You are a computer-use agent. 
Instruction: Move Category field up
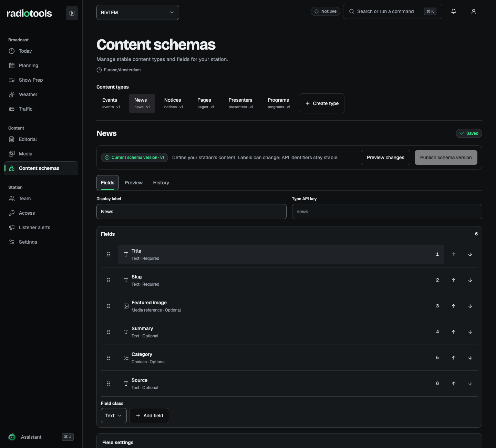click(454, 358)
